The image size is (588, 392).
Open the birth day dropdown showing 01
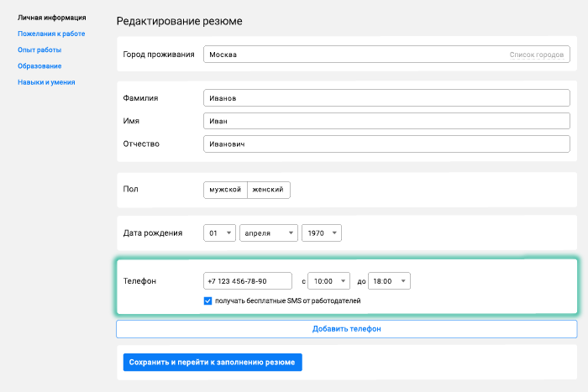[219, 233]
